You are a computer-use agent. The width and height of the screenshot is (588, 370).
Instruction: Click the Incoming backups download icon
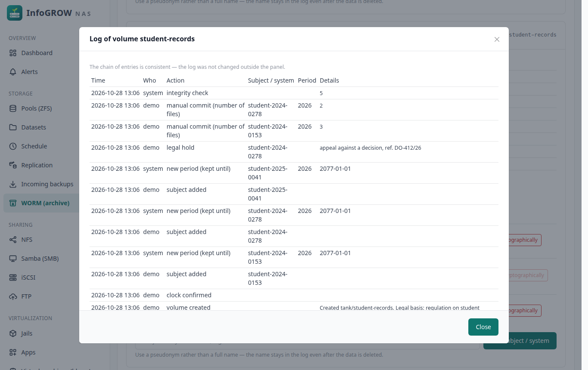point(13,184)
